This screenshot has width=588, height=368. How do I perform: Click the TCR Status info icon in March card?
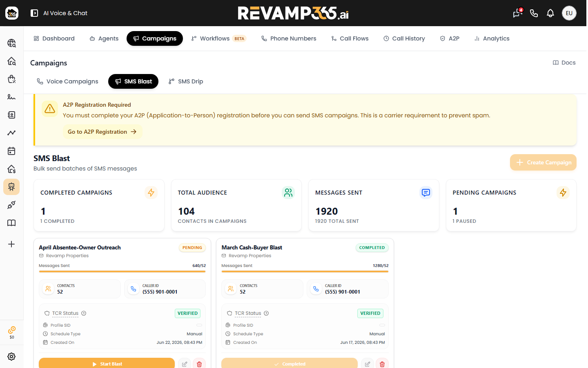tap(266, 313)
